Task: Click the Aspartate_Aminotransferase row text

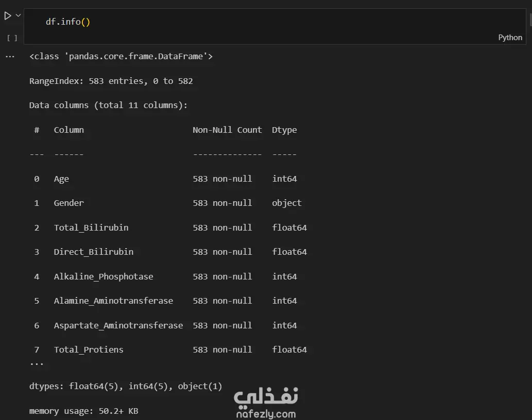Action: (118, 325)
